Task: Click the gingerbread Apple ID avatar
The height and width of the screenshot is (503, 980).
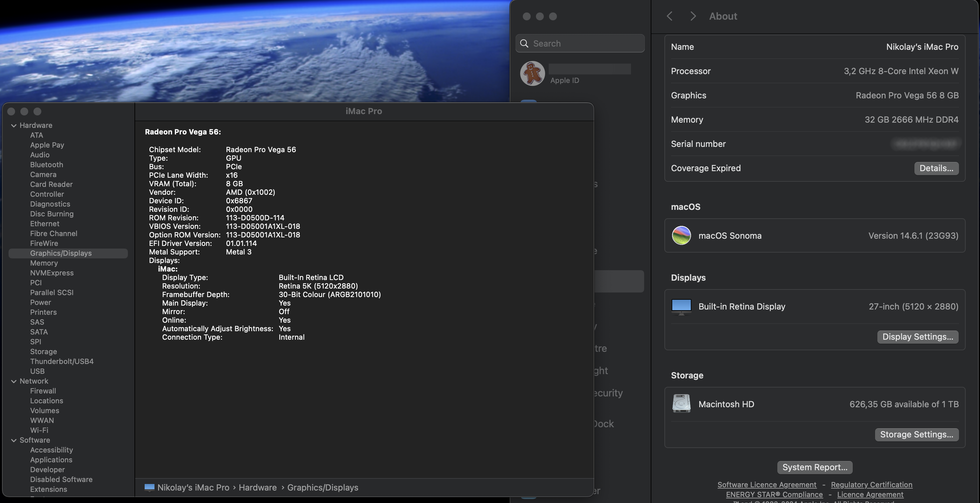Action: coord(532,73)
